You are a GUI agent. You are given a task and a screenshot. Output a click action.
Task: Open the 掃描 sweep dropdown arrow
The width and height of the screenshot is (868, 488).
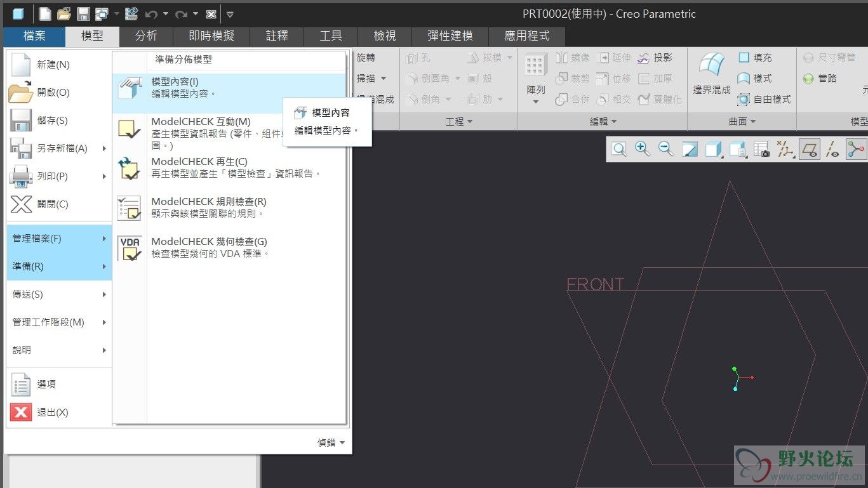coord(384,79)
